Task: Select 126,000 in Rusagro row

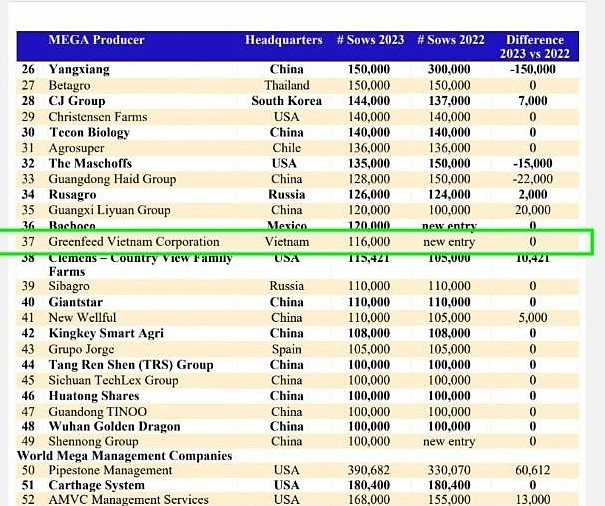Action: [x=369, y=195]
